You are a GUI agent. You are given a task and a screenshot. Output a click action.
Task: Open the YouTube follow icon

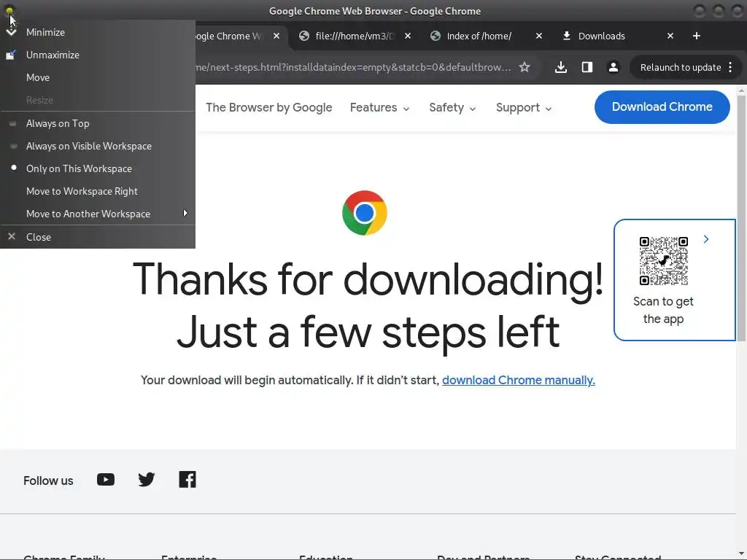106,480
